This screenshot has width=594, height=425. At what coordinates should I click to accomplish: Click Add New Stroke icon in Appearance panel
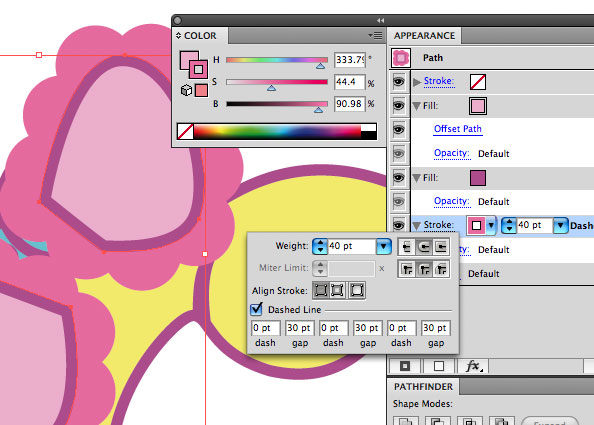coord(405,366)
